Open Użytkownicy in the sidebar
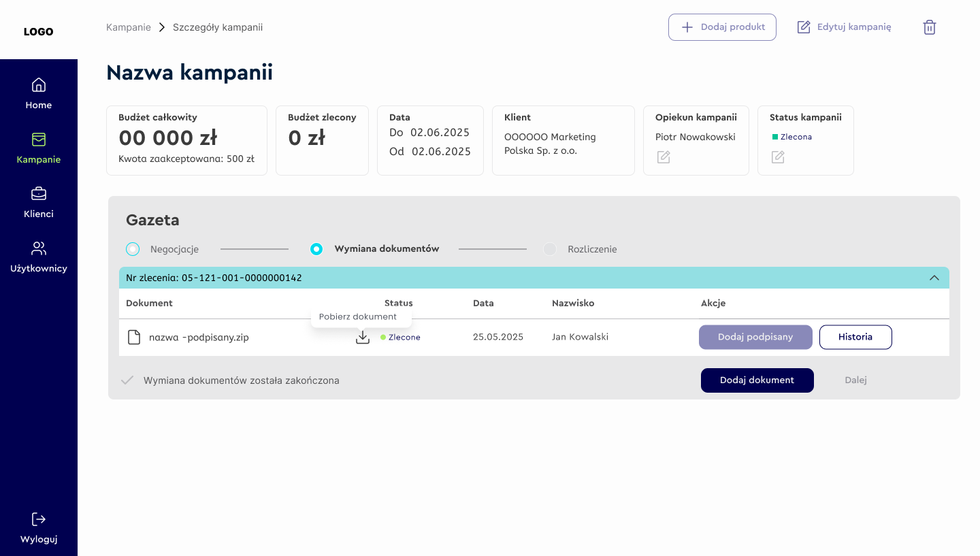 [39, 257]
